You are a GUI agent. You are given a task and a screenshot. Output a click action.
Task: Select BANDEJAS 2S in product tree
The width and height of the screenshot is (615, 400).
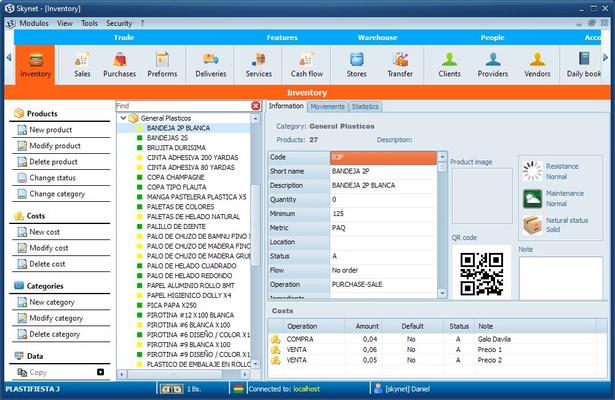pos(167,138)
